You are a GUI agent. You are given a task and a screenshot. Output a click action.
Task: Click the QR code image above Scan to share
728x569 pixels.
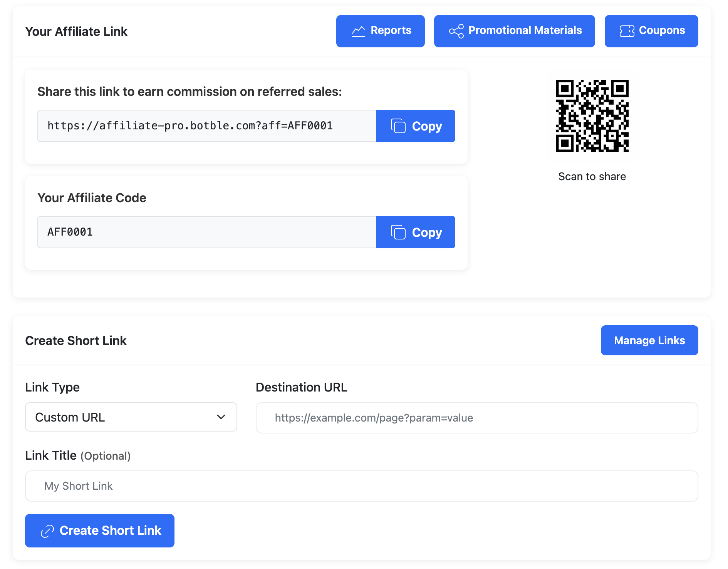point(592,116)
